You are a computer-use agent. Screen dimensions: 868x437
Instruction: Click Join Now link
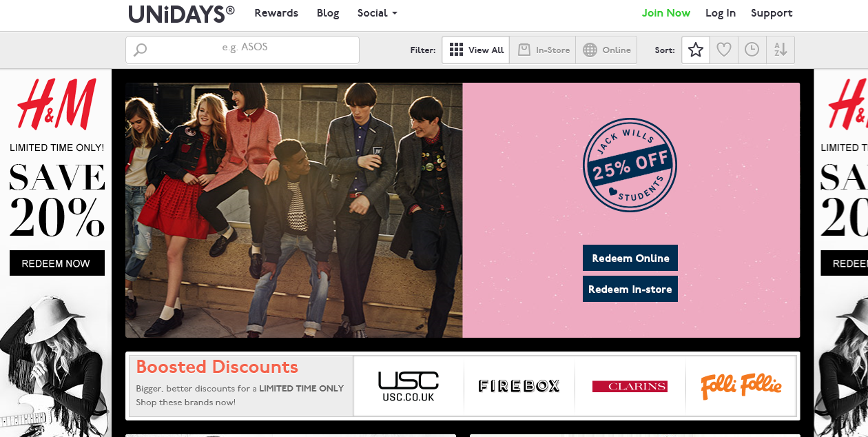click(x=666, y=13)
